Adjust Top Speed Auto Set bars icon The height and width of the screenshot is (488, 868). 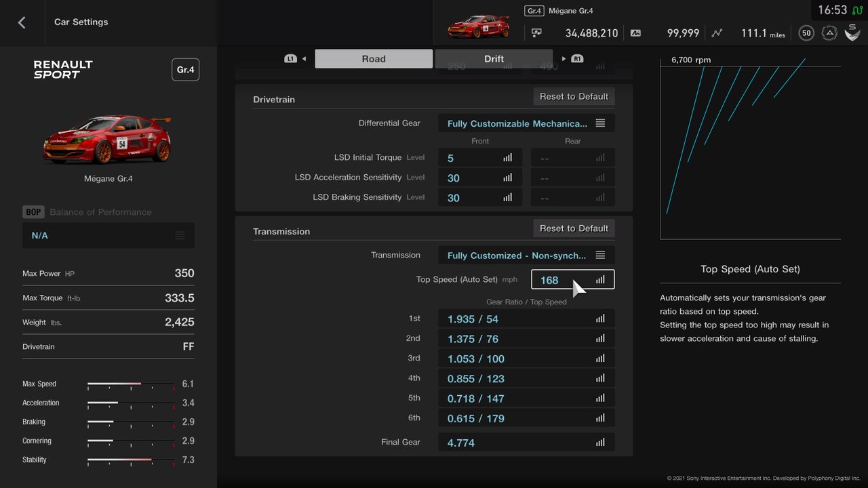600,280
